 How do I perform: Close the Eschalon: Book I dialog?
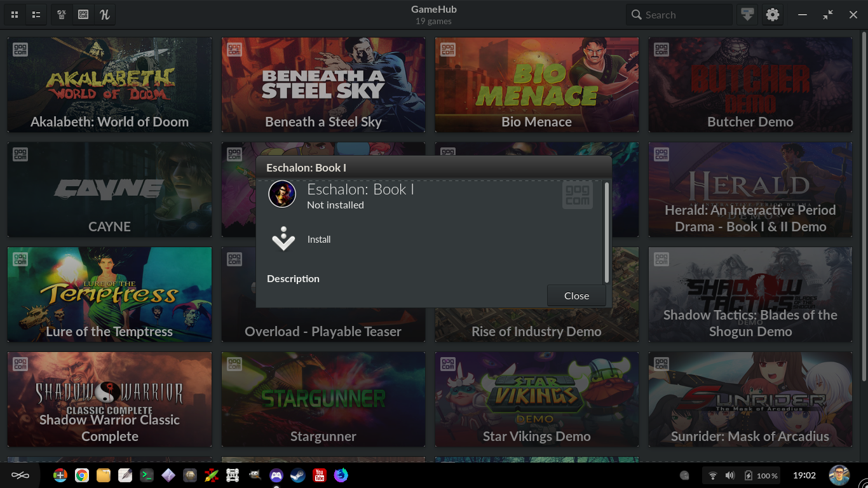(x=576, y=295)
